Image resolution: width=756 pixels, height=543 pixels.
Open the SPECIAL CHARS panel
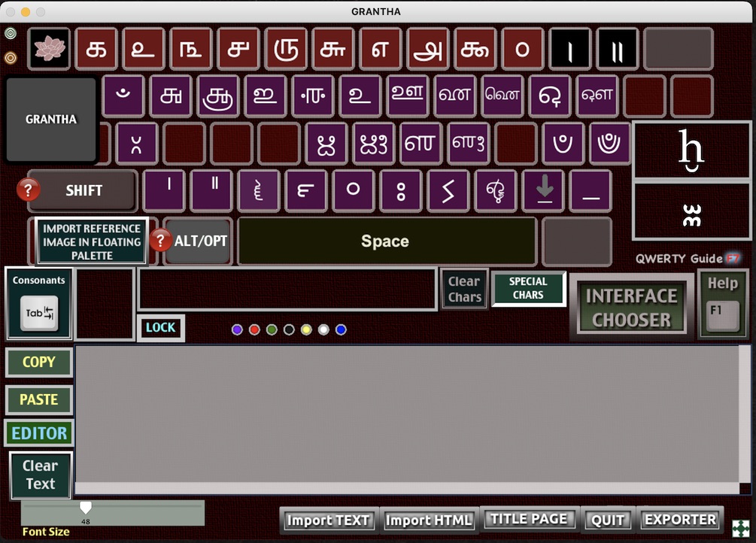528,289
